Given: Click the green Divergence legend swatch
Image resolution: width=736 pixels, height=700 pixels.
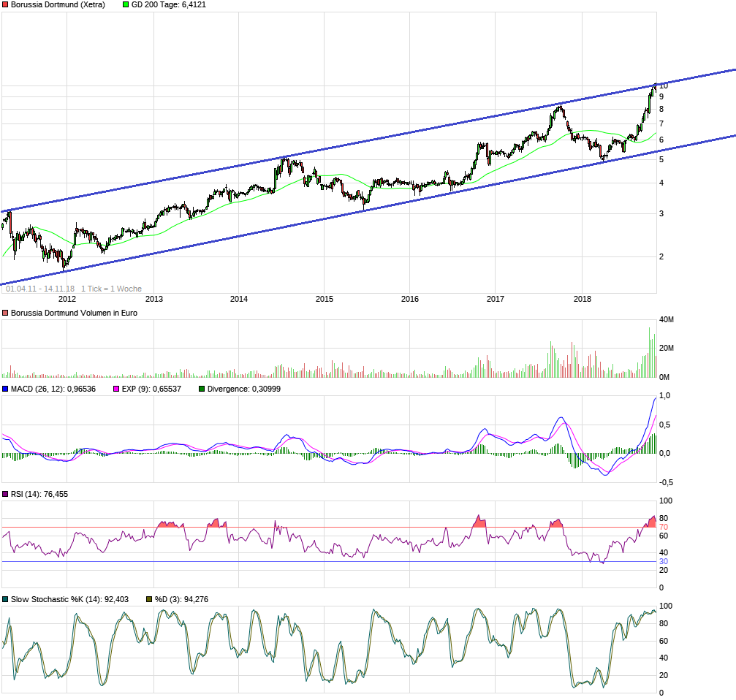Looking at the screenshot, I should (x=202, y=389).
